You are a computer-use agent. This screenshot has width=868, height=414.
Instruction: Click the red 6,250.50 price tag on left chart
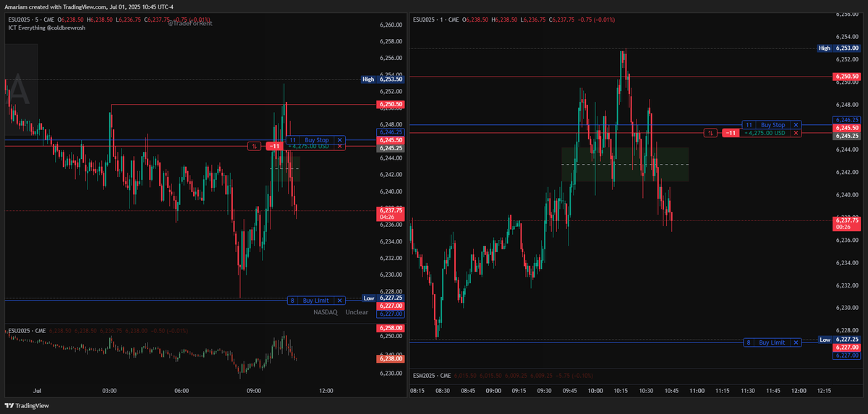coord(391,105)
